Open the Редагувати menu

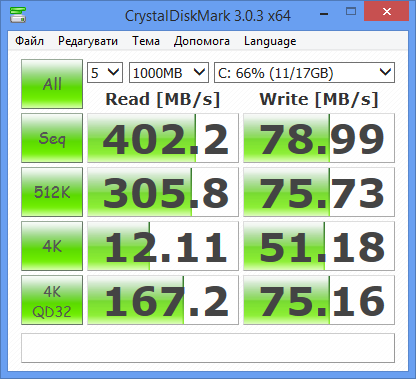tap(88, 41)
